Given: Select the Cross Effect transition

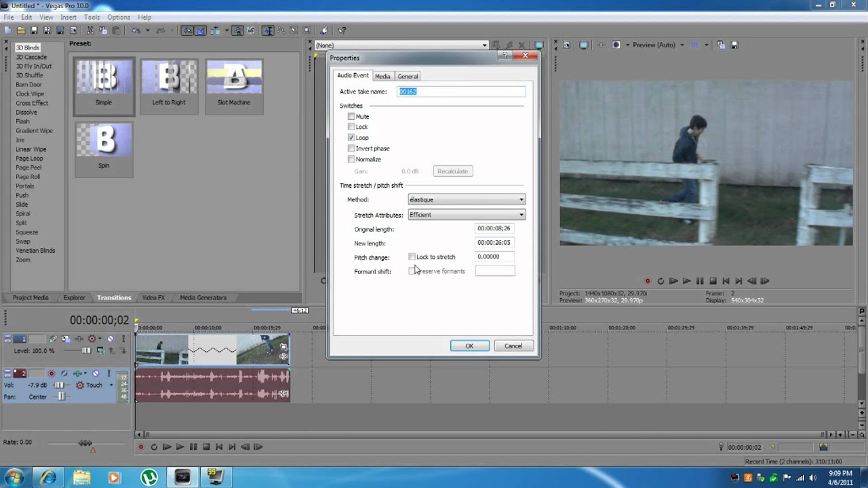Looking at the screenshot, I should click(32, 103).
